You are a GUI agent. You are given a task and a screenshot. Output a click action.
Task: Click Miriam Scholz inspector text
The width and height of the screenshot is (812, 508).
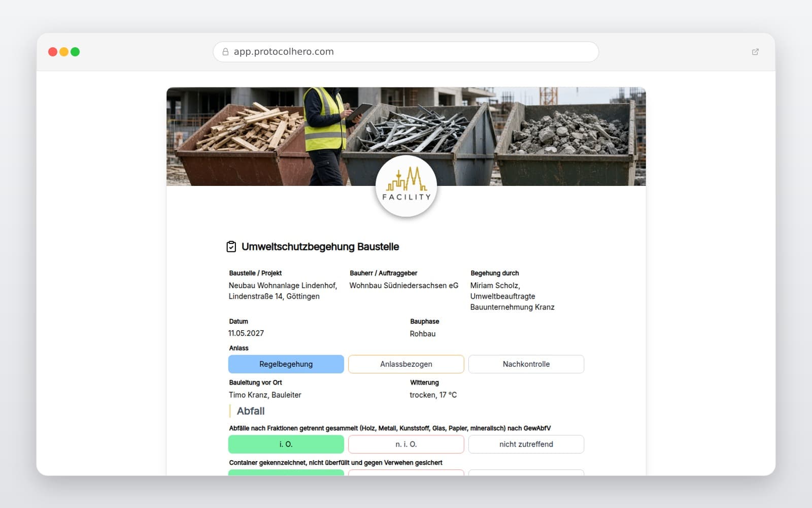pos(512,296)
